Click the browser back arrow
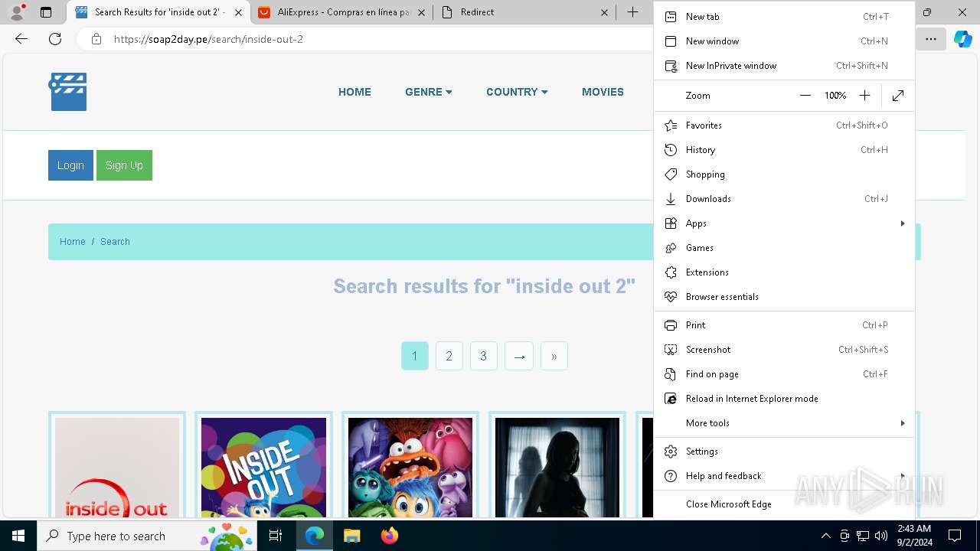Viewport: 980px width, 551px height. [x=21, y=39]
